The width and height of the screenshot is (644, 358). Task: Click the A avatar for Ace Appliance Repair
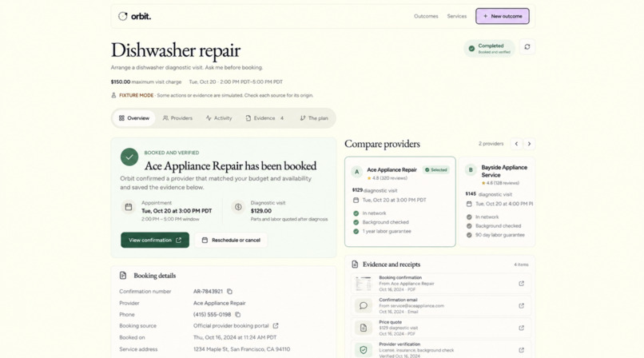[356, 172]
